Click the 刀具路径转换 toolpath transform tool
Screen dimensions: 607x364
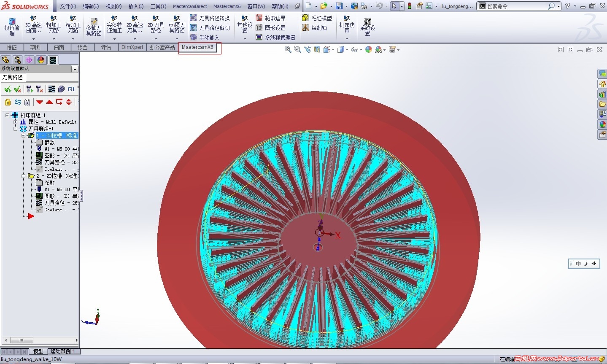pos(210,18)
